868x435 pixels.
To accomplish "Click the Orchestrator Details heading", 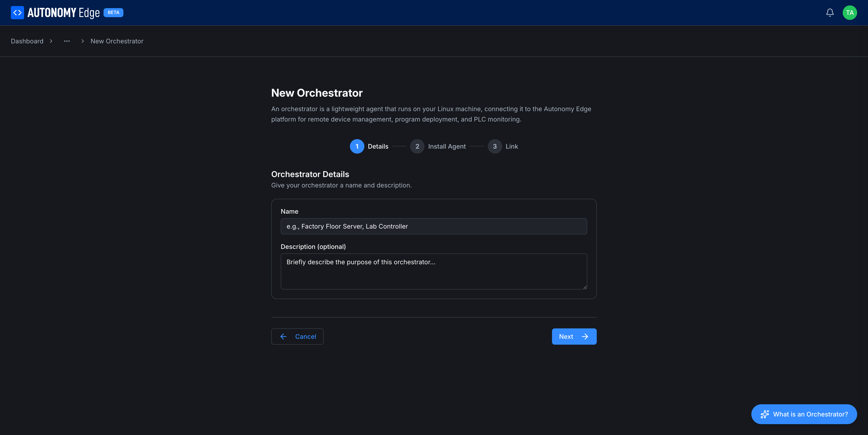I will pyautogui.click(x=310, y=174).
